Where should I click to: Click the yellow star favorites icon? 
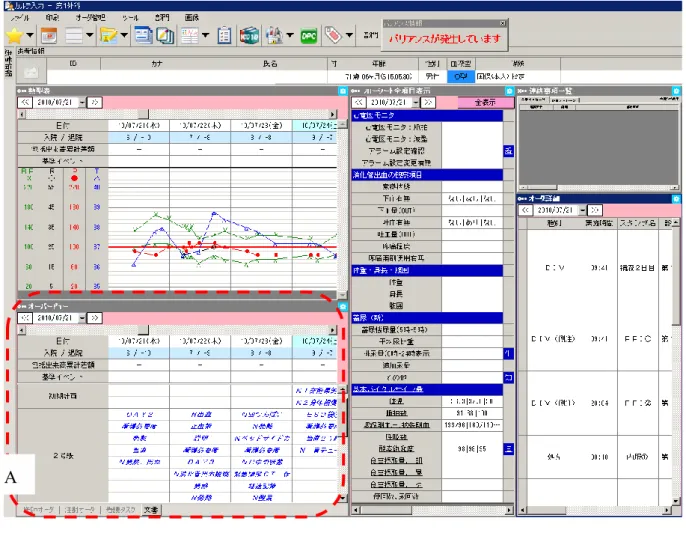click(x=14, y=35)
